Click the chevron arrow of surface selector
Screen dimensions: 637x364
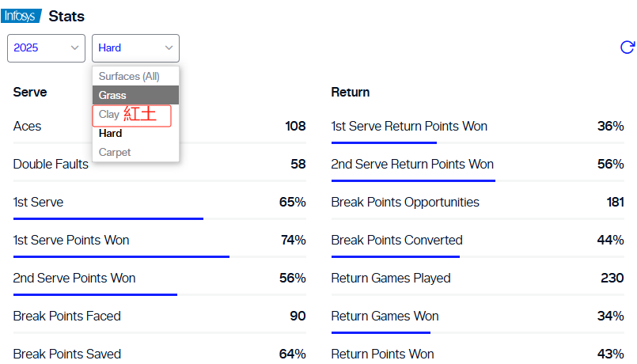tap(169, 48)
